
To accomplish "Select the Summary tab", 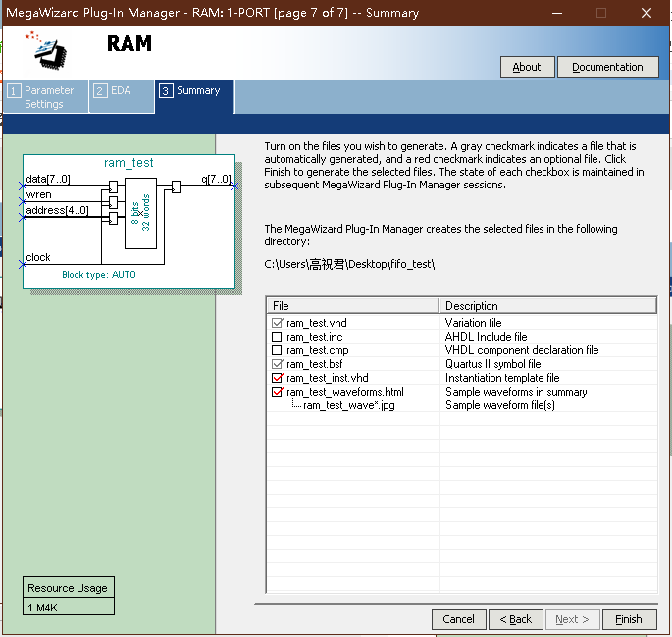I will [x=194, y=97].
